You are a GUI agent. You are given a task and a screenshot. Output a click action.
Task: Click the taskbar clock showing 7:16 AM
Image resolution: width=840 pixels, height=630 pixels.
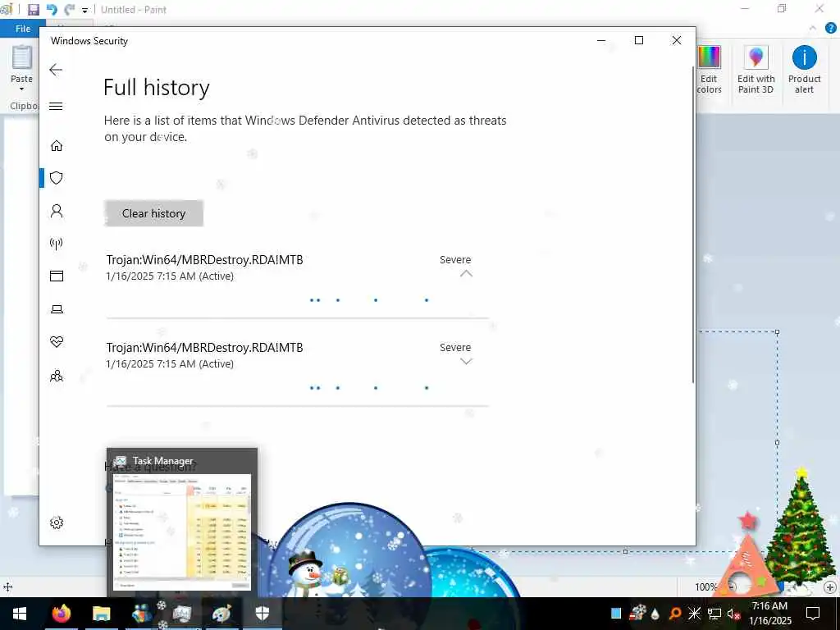click(769, 614)
